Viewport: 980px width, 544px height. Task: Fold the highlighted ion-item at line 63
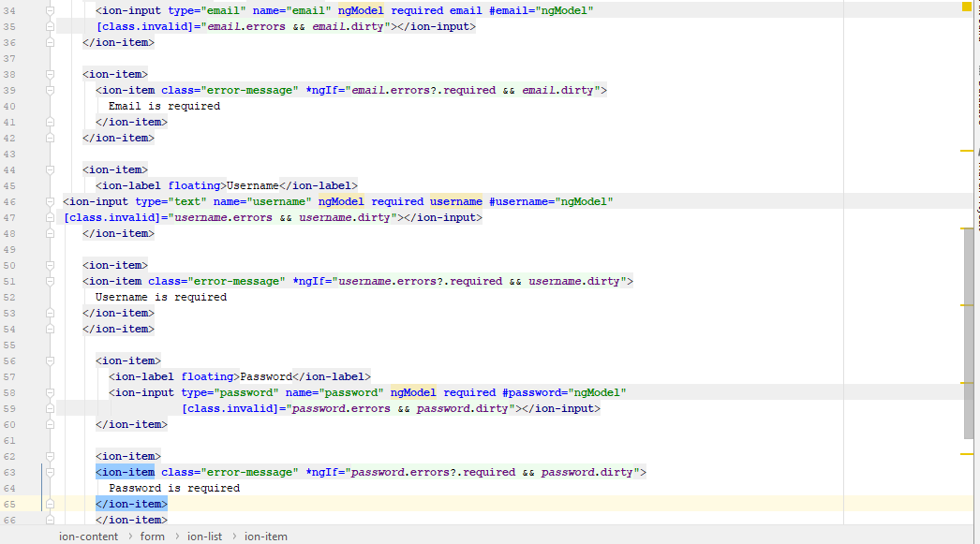(51, 472)
